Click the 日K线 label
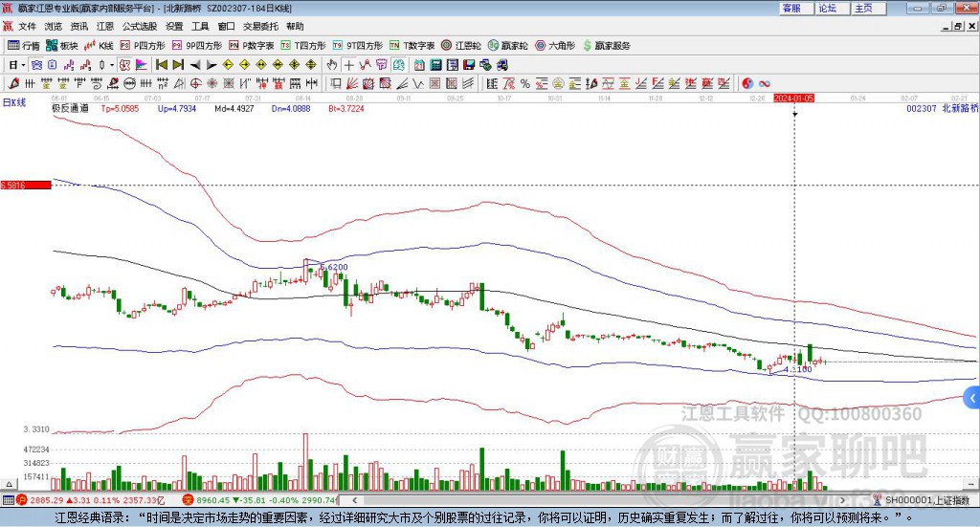Viewport: 980px width, 527px height. click(14, 102)
